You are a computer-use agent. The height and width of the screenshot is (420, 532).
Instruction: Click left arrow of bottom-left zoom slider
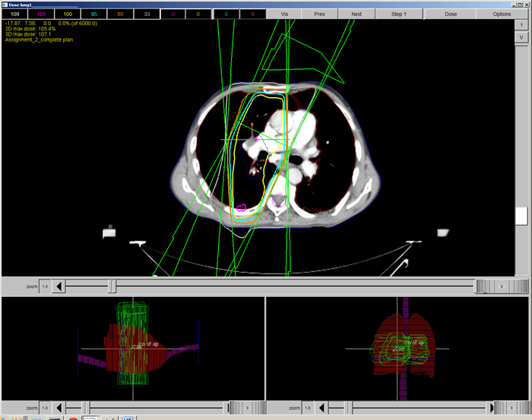pos(60,409)
